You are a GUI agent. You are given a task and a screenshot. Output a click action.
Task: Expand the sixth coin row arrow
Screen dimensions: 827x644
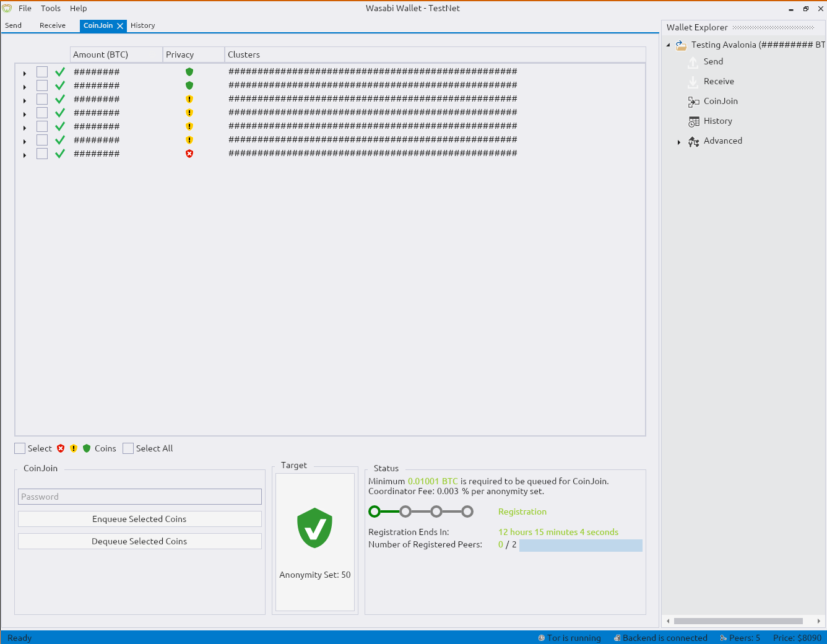tap(25, 142)
